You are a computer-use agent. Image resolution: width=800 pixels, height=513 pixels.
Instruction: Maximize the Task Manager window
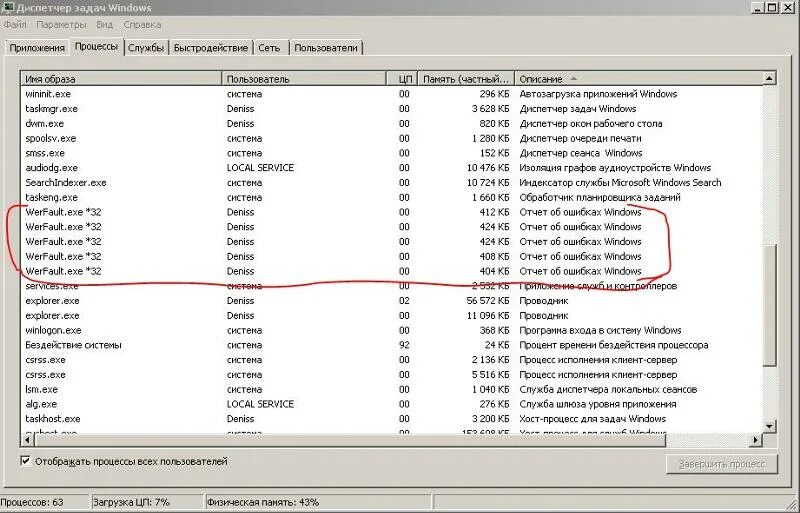click(x=772, y=7)
